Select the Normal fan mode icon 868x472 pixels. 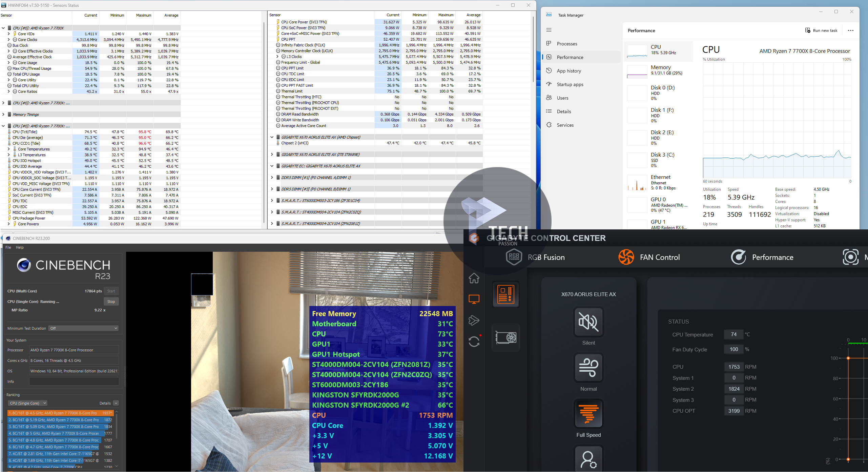tap(588, 368)
